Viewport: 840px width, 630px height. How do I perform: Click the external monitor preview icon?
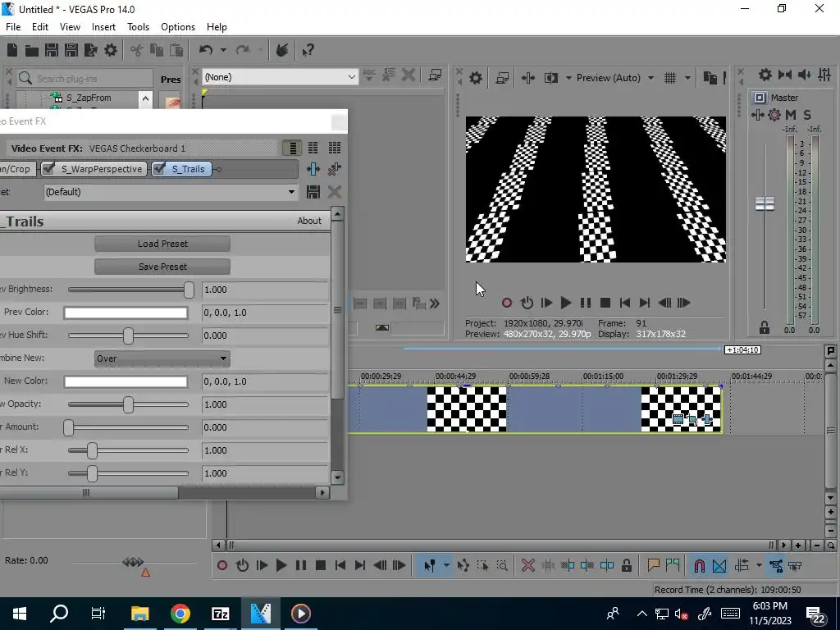click(502, 78)
